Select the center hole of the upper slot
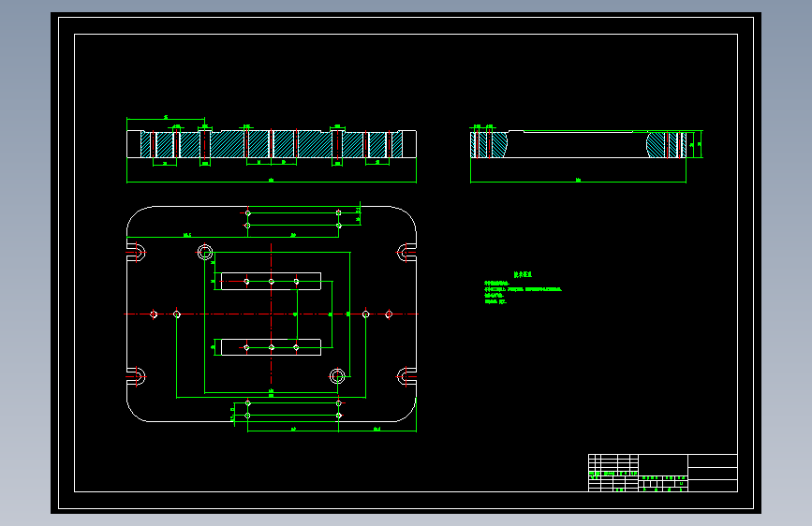 [x=272, y=282]
